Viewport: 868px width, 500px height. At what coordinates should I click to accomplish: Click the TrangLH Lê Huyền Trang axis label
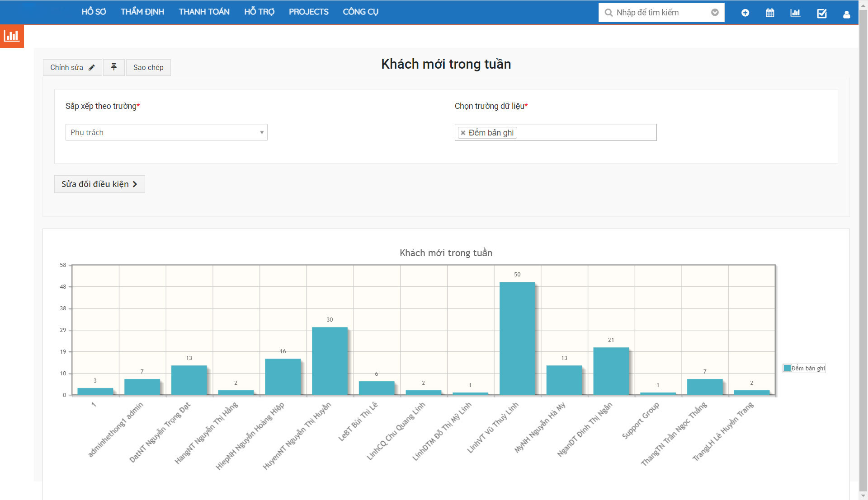(723, 431)
